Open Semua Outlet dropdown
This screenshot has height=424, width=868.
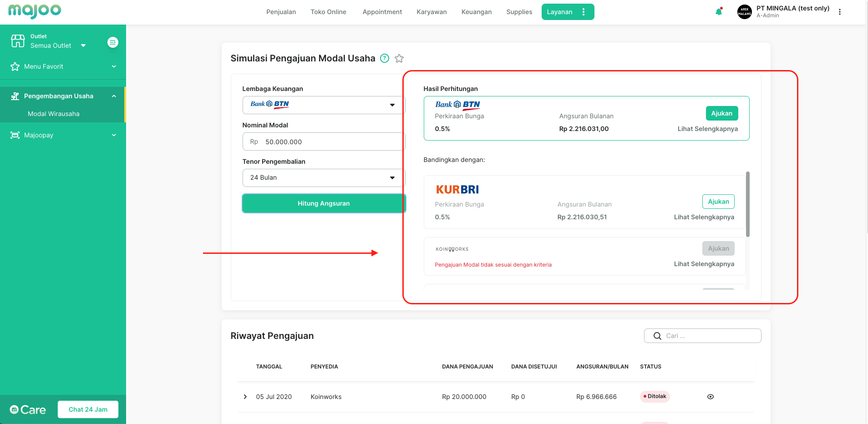58,45
